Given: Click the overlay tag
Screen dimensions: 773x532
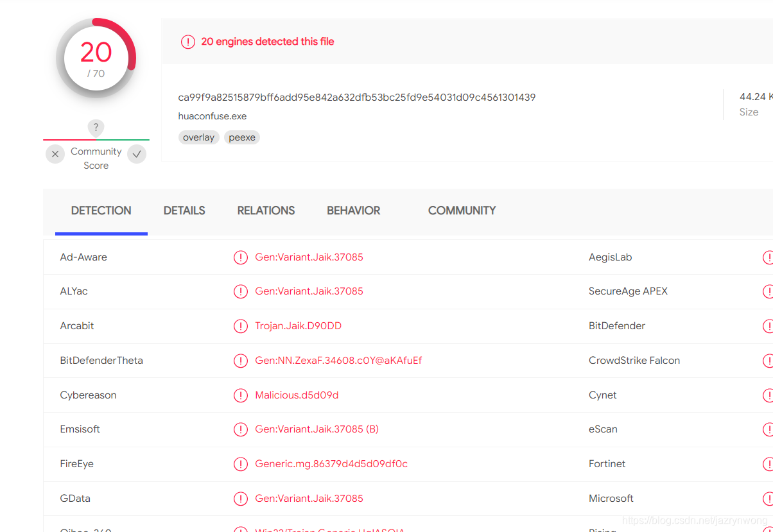Looking at the screenshot, I should coord(198,137).
